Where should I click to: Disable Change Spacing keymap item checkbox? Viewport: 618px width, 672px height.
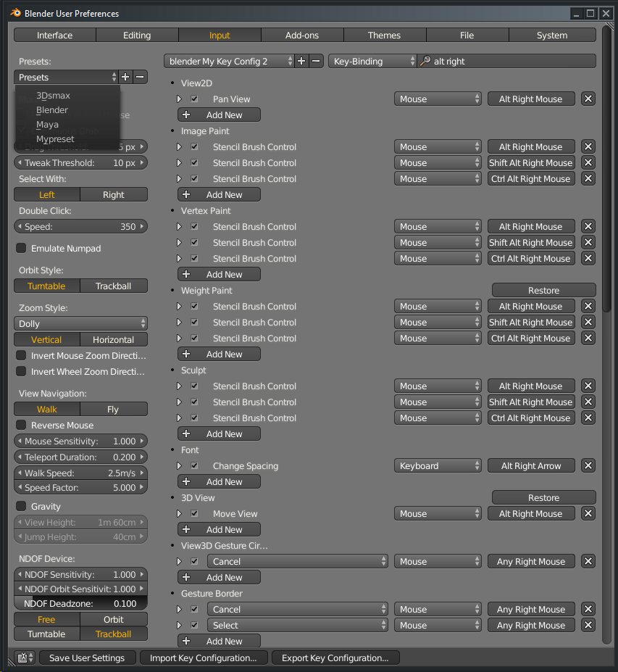(194, 466)
